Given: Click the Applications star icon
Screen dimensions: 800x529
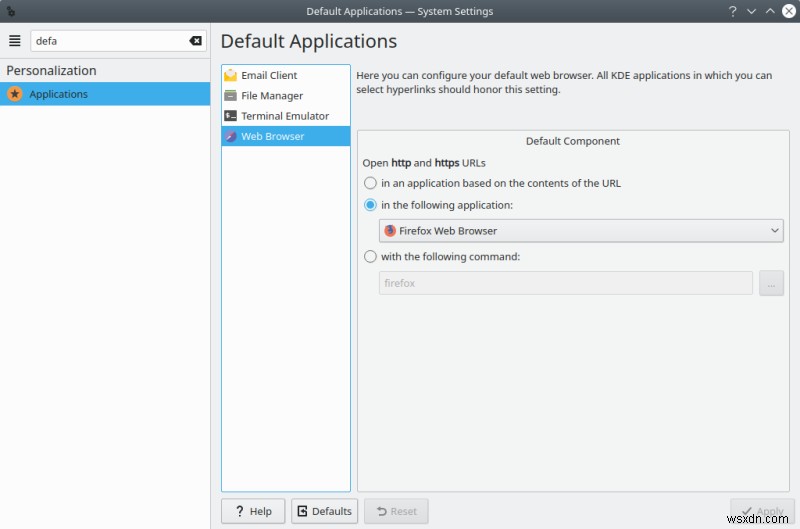Looking at the screenshot, I should tap(15, 94).
